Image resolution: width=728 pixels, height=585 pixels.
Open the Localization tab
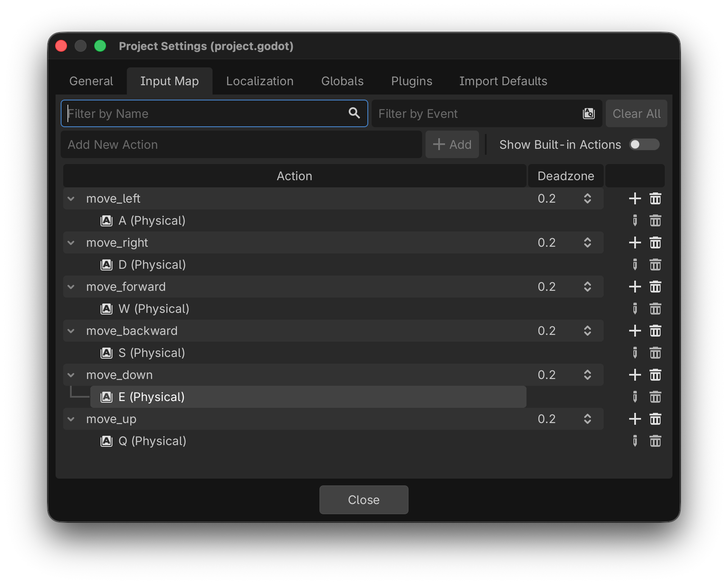coord(260,81)
